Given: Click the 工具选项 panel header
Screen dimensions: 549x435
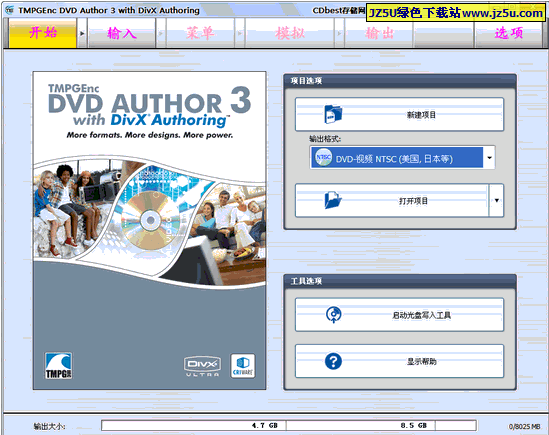Looking at the screenshot, I should pyautogui.click(x=399, y=281).
